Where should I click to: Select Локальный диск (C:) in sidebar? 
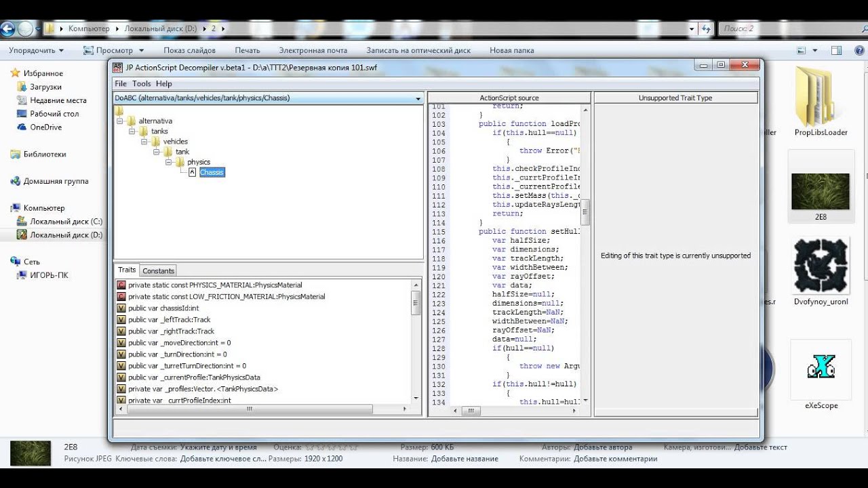pyautogui.click(x=66, y=221)
